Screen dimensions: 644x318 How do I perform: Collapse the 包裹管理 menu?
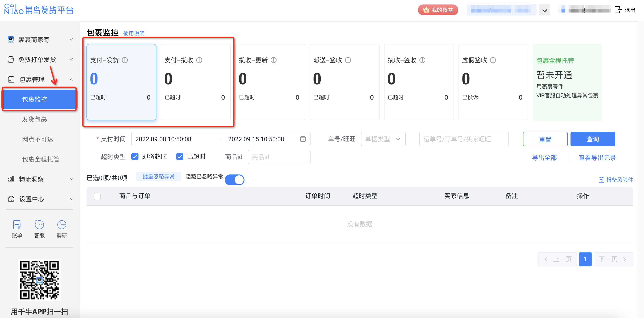(71, 79)
